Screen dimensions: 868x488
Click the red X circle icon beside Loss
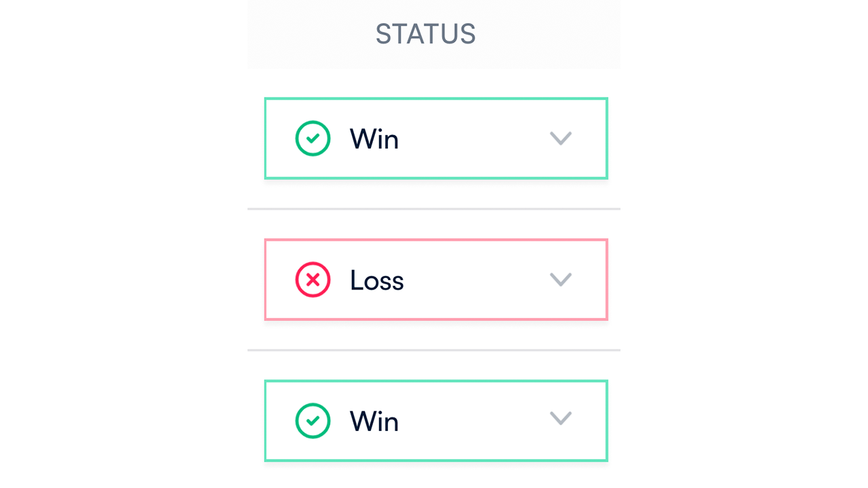313,280
